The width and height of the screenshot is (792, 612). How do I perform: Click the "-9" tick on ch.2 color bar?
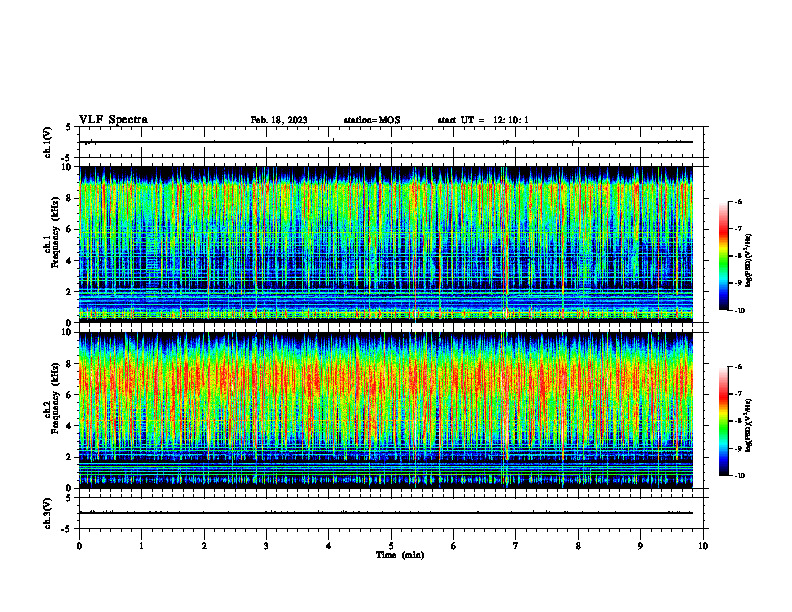pyautogui.click(x=738, y=448)
